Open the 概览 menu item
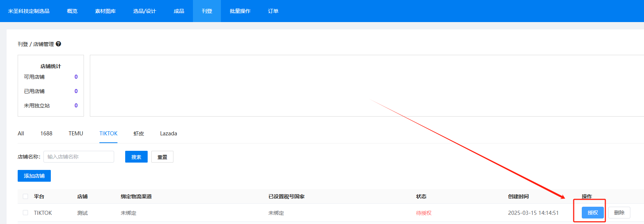The width and height of the screenshot is (644, 224). [x=72, y=11]
